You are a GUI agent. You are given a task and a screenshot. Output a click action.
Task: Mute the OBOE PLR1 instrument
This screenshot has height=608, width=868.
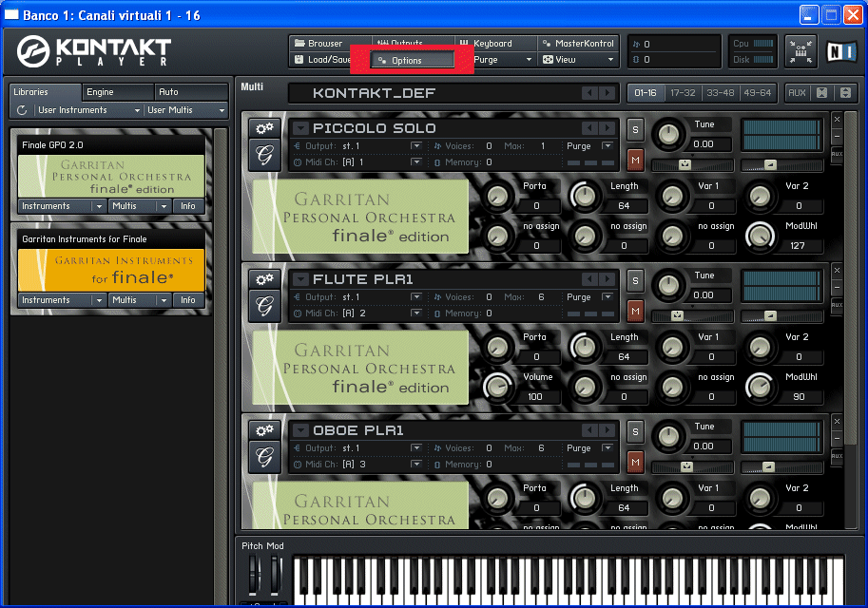[635, 462]
